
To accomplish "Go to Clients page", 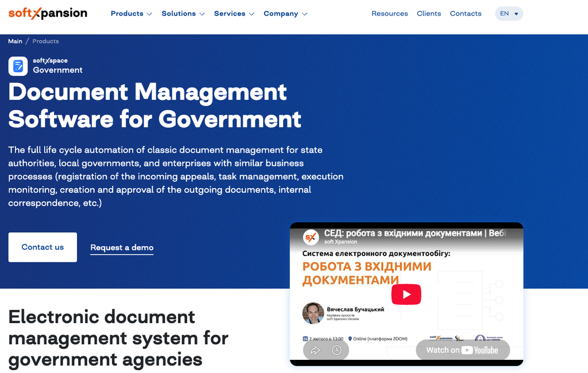I will [429, 14].
